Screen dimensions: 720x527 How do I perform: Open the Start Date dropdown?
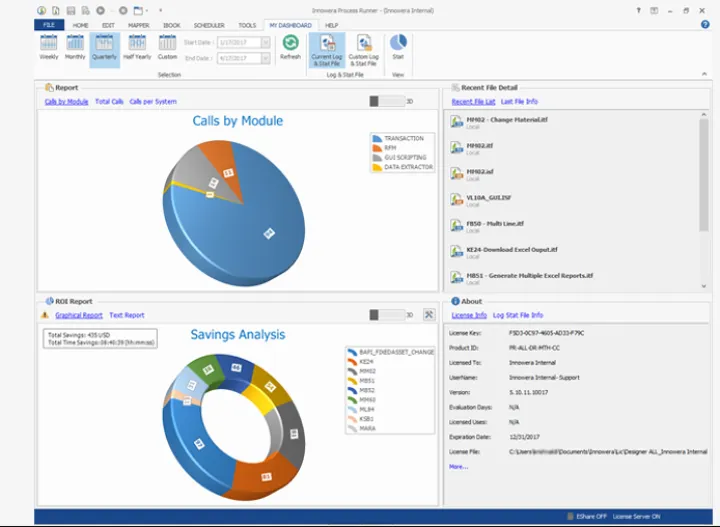pyautogui.click(x=266, y=43)
